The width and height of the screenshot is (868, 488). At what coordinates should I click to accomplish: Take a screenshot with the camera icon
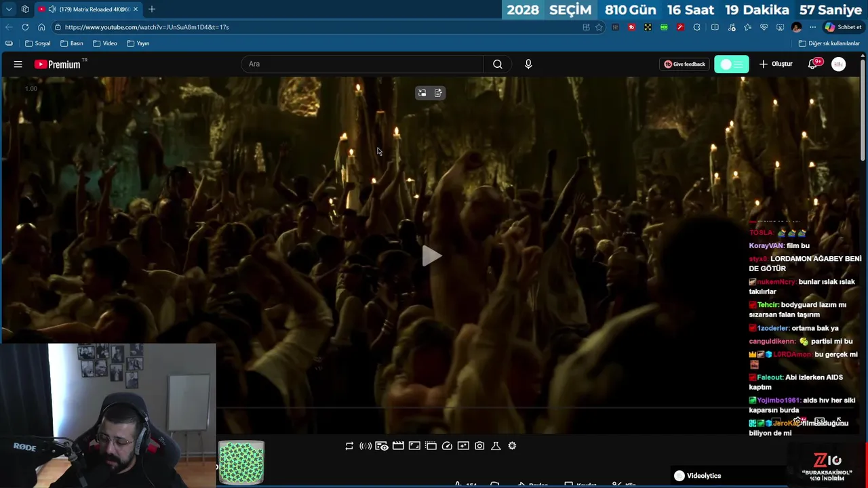pos(479,445)
